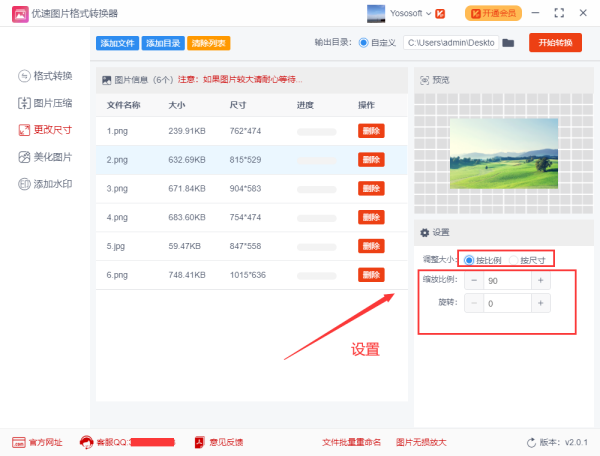Click the version refresh icon

(x=531, y=442)
